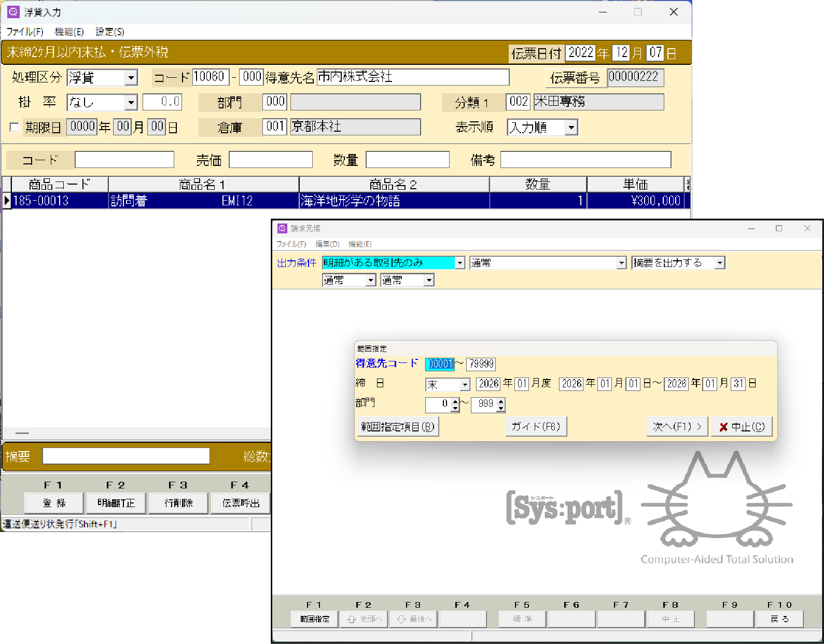Click the 得意先コード end field 79999
The width and height of the screenshot is (824, 644).
[481, 364]
